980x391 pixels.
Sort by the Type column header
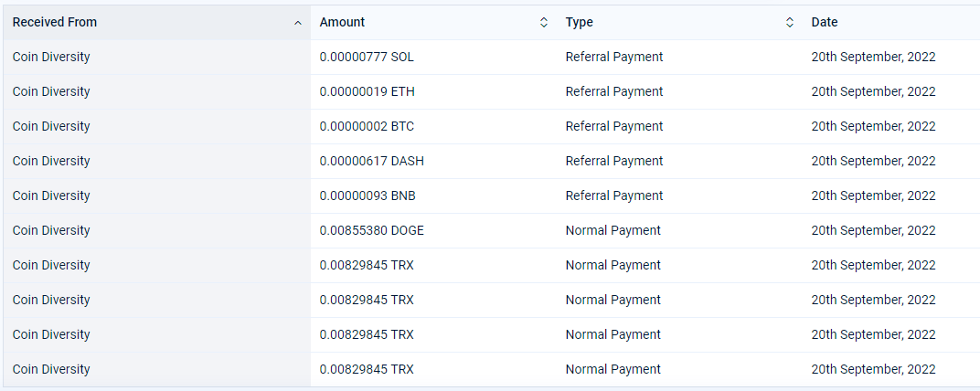coord(679,23)
